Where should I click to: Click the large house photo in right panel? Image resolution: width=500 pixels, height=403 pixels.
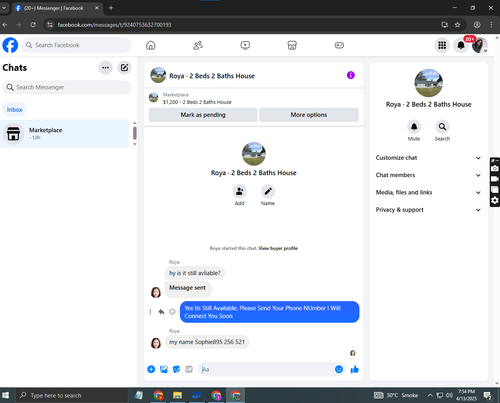(428, 83)
